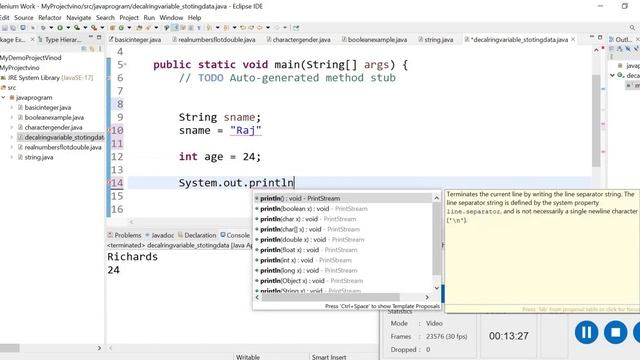Open the Run dropdown arrow
Screen dimensions: 640x360
(68, 28)
